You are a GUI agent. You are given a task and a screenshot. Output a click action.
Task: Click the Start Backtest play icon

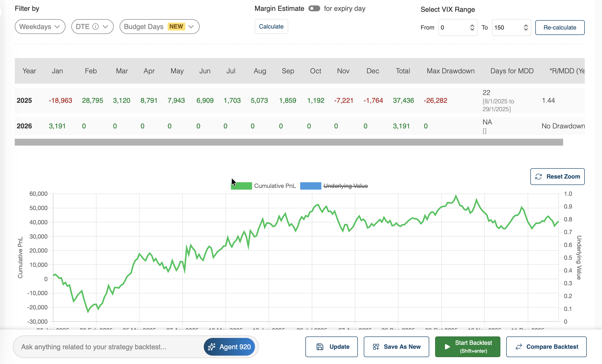click(x=447, y=347)
